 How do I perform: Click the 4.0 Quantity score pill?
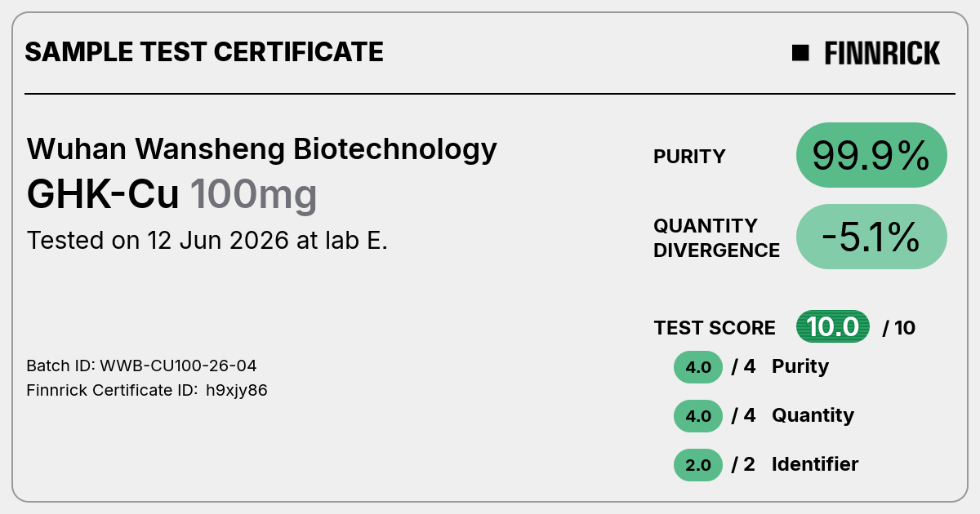698,416
